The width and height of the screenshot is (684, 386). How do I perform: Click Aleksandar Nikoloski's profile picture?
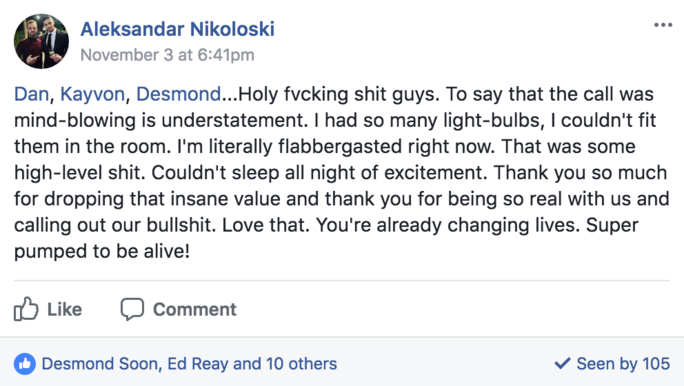click(41, 41)
